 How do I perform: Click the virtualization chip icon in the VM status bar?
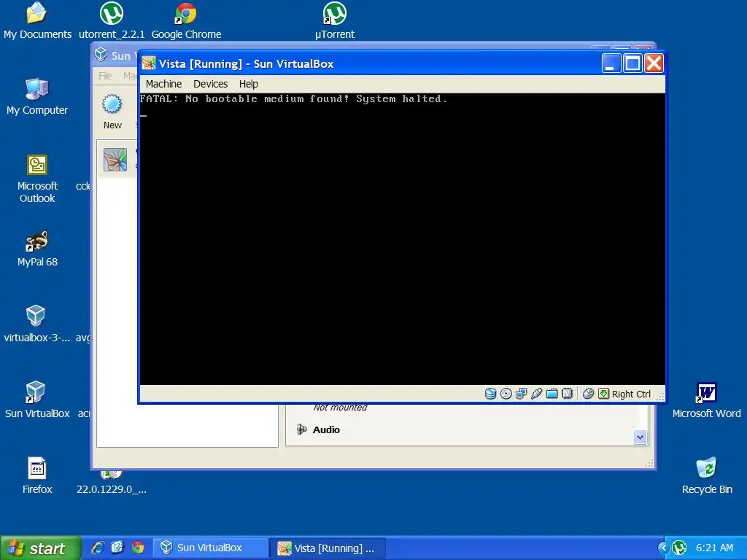pos(567,394)
